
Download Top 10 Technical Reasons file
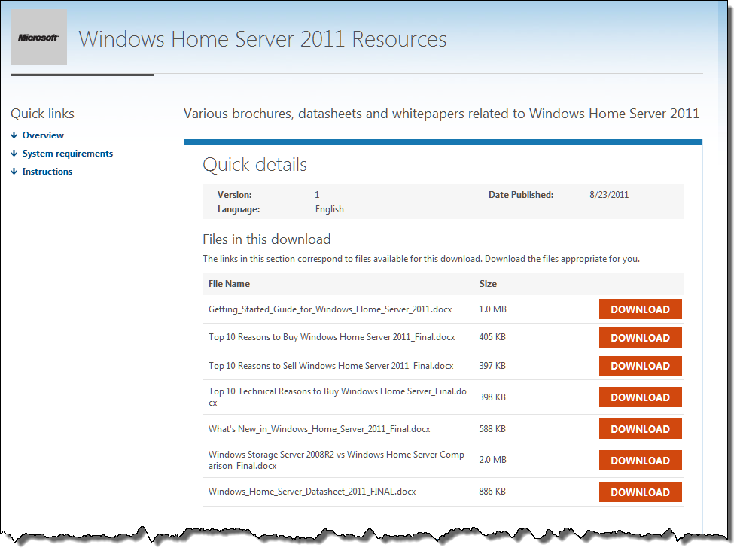point(641,397)
